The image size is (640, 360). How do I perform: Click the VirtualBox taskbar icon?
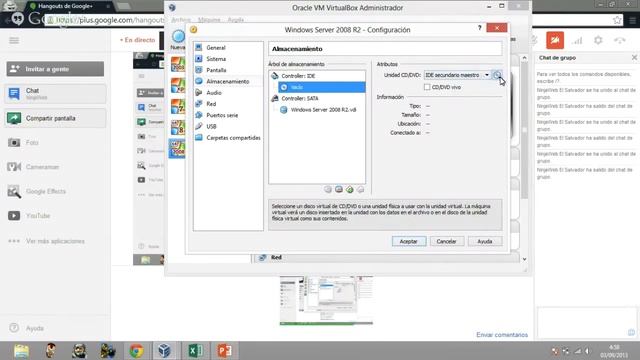[x=164, y=351]
